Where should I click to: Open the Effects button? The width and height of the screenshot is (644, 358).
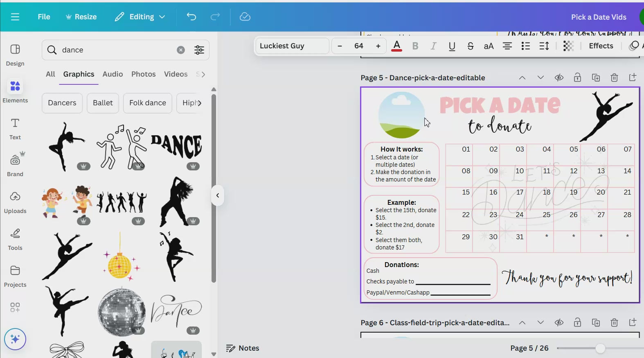coord(601,46)
